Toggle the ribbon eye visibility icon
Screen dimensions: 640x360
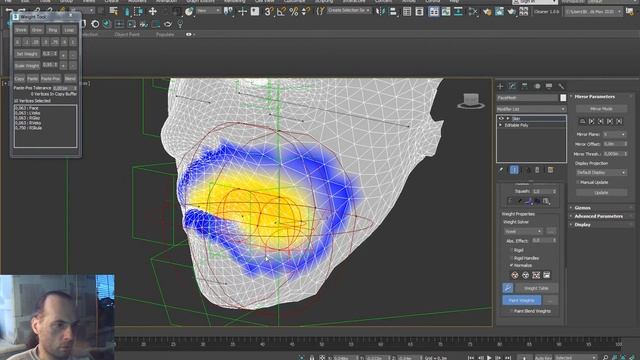click(189, 35)
